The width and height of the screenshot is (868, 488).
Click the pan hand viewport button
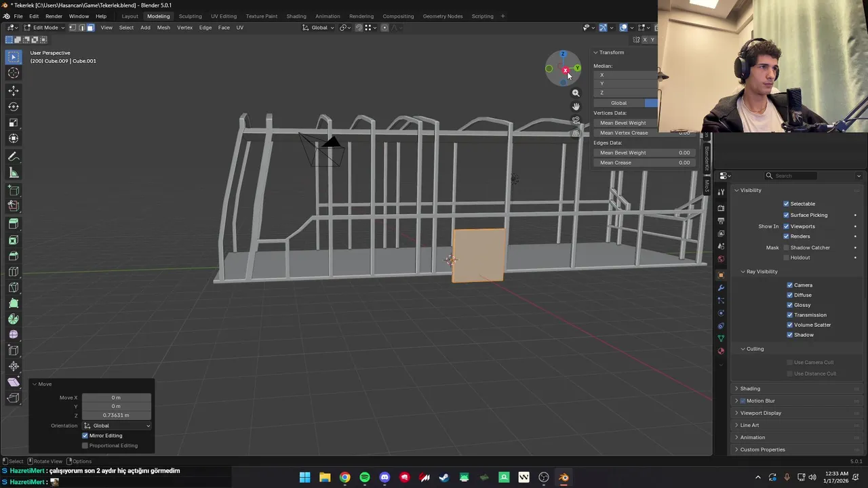tap(576, 106)
